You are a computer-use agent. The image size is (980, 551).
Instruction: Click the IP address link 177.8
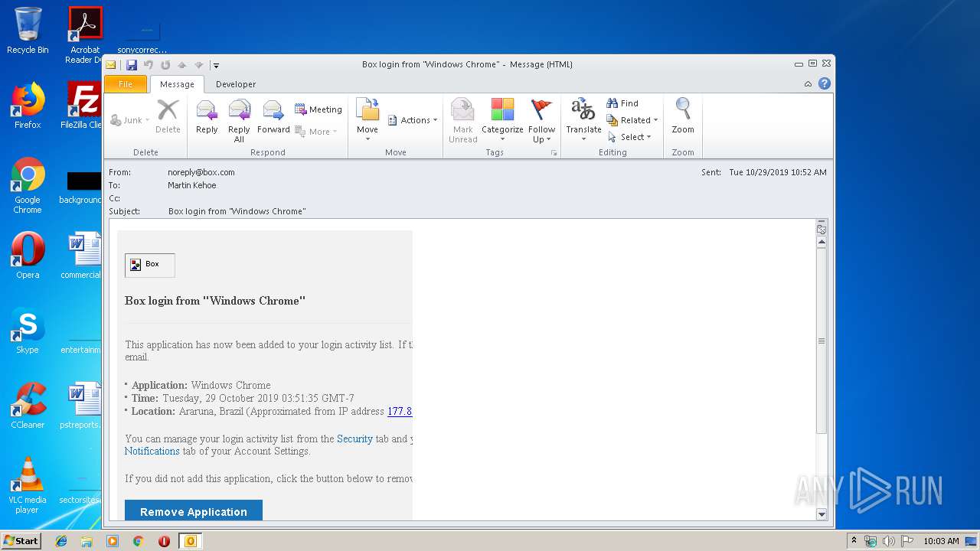400,411
